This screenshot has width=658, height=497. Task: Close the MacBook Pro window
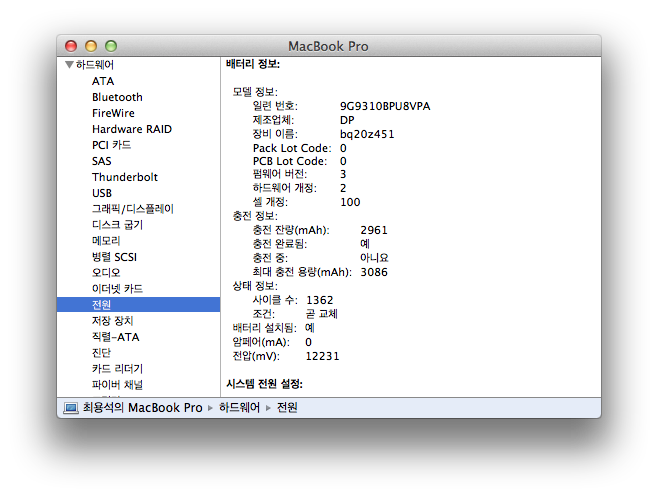[71, 46]
